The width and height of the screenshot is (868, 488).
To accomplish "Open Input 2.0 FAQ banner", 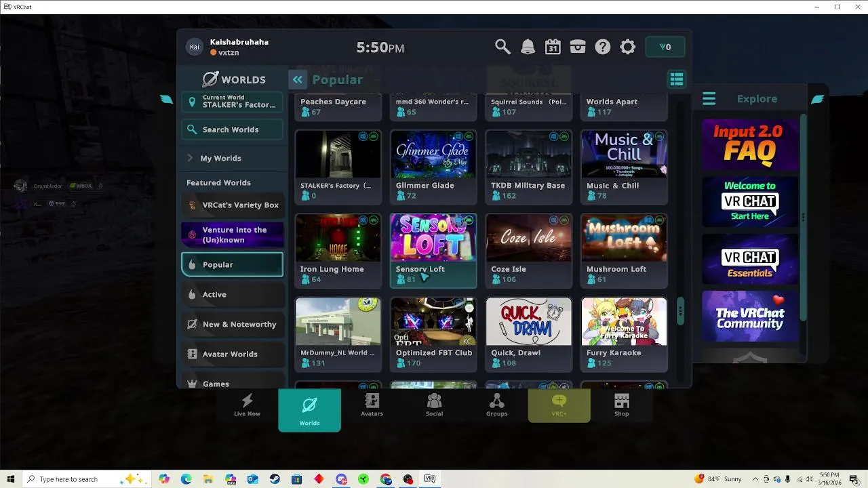I will [749, 144].
